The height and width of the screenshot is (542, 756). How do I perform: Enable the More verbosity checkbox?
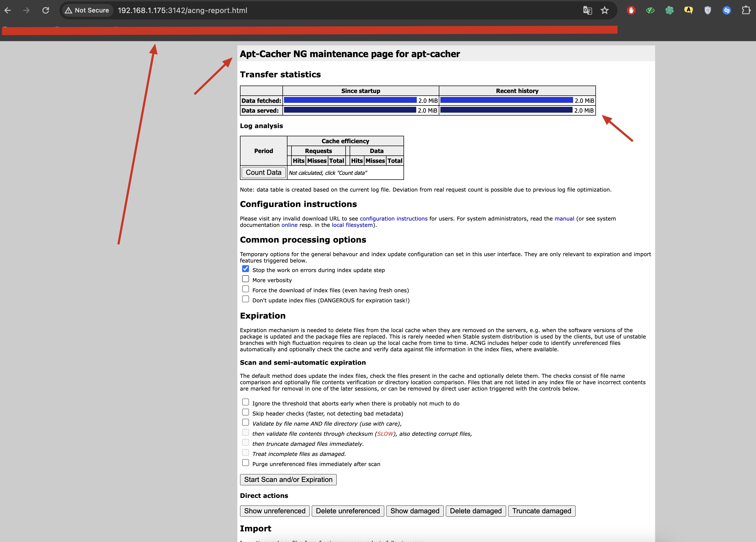point(245,278)
